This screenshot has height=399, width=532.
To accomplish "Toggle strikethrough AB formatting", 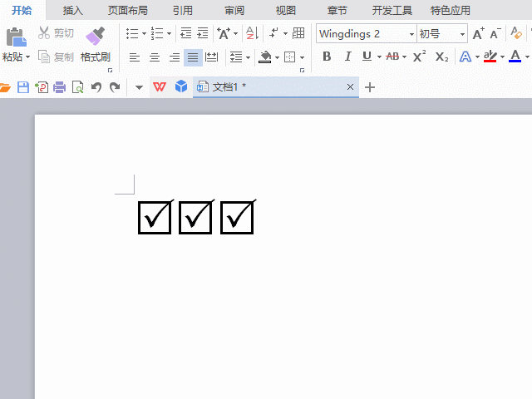I will (392, 57).
